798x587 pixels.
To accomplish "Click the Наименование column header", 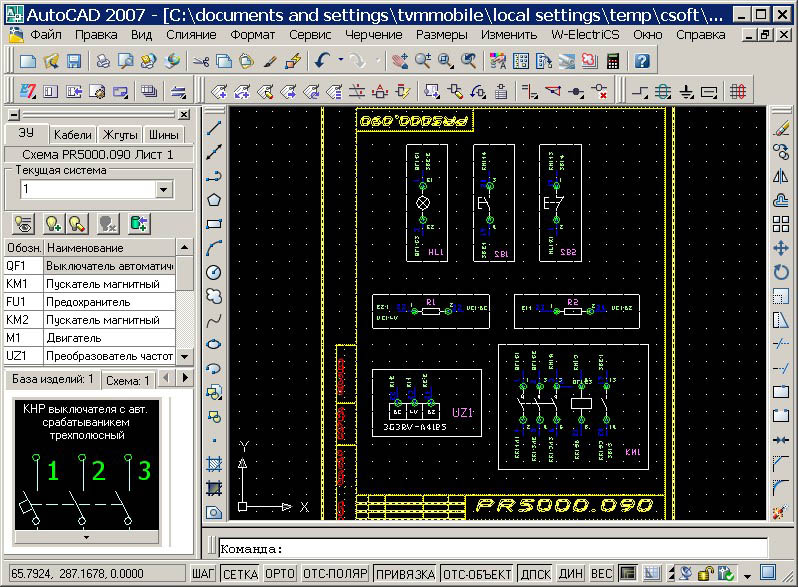I will point(109,248).
